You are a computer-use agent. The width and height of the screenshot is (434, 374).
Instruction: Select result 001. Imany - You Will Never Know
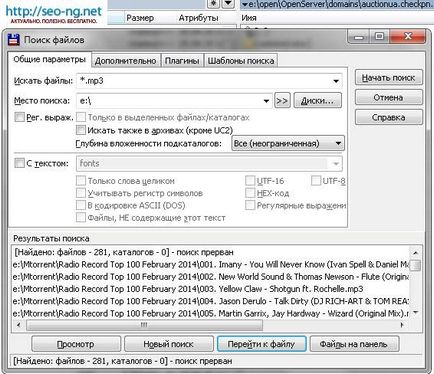[211, 265]
